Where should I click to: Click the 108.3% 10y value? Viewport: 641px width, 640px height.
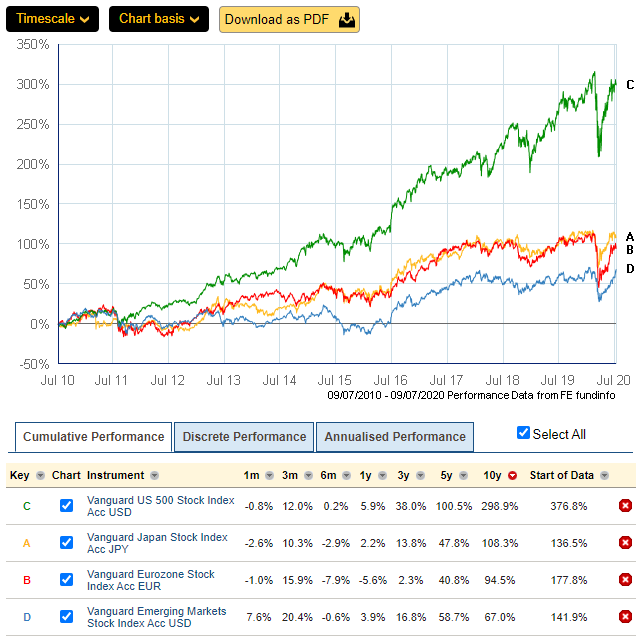[500, 543]
